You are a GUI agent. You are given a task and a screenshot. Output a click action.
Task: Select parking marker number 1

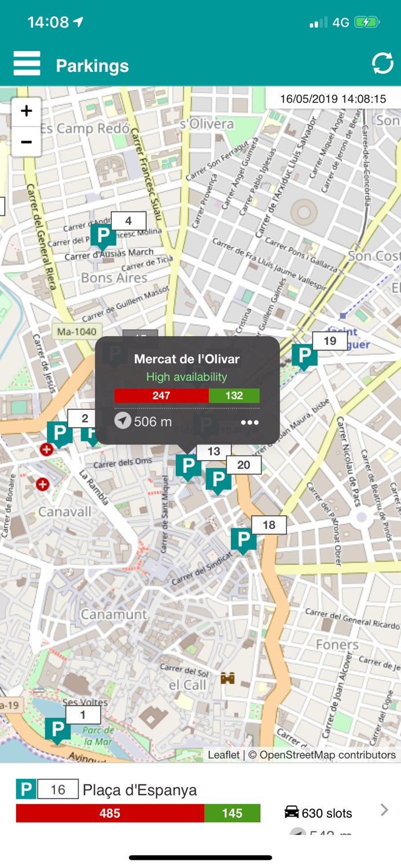(58, 730)
